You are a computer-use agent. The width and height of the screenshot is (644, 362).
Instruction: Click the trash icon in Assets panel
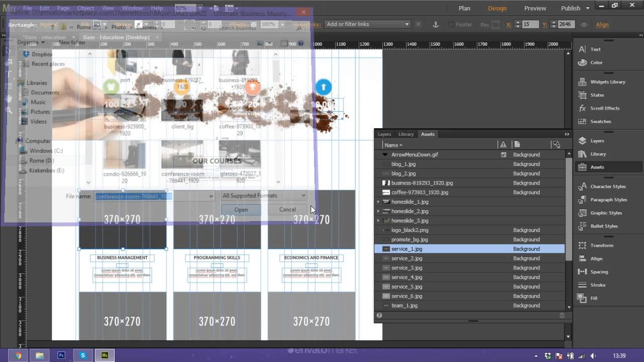[x=562, y=315]
